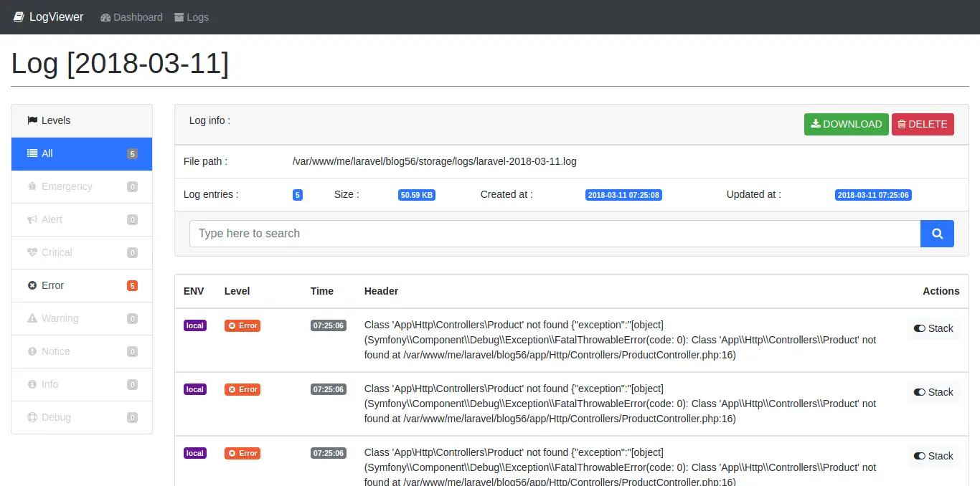Screen dimensions: 980x486
Task: Click the log file path text
Action: (435, 161)
